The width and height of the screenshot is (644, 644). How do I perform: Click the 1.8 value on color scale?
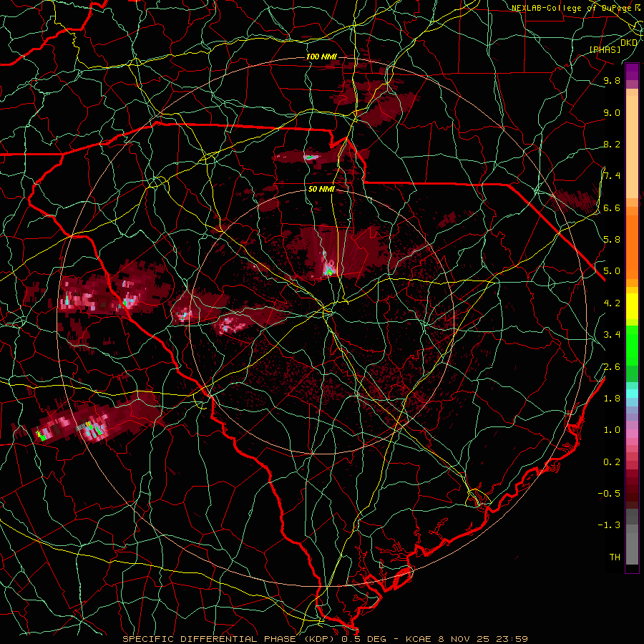click(x=612, y=398)
